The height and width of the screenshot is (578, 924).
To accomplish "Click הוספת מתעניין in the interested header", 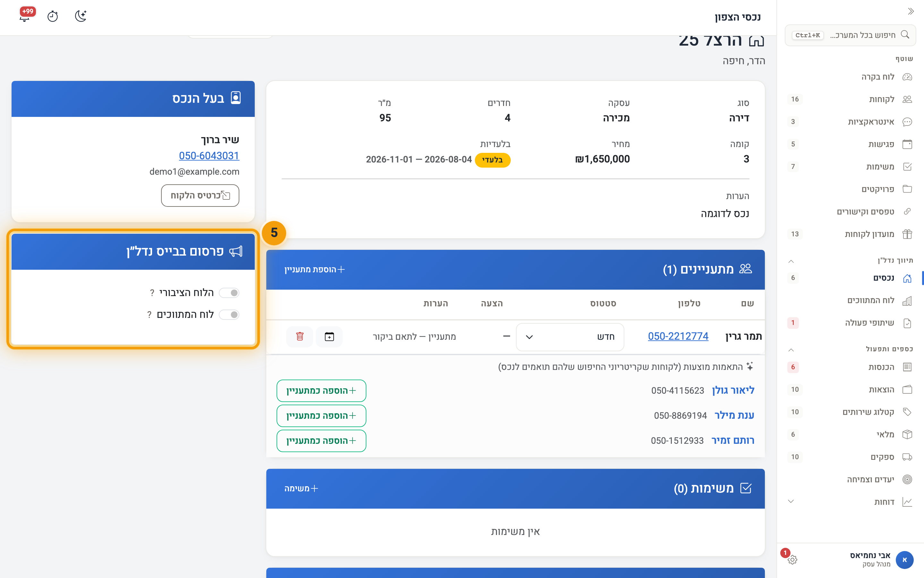I will 315,269.
